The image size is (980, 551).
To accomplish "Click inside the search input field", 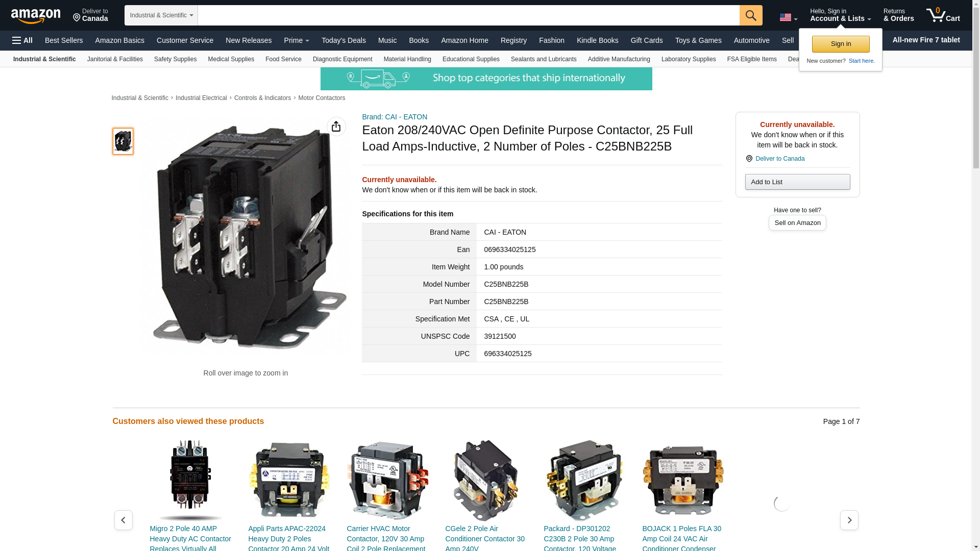I will tap(468, 15).
